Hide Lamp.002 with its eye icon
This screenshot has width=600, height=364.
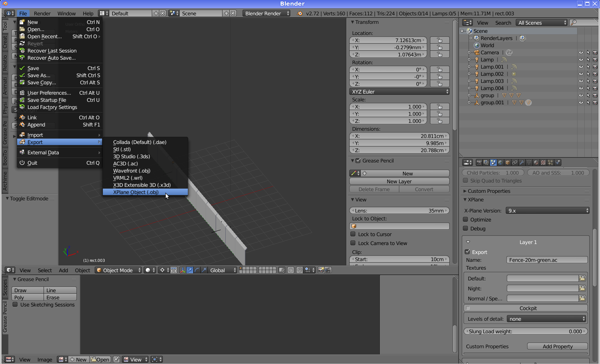[581, 74]
